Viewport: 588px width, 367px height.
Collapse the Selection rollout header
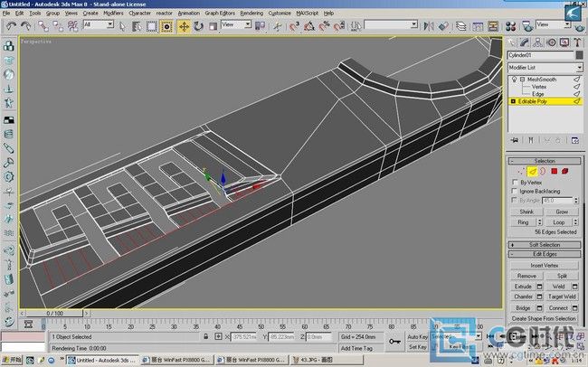pyautogui.click(x=545, y=161)
